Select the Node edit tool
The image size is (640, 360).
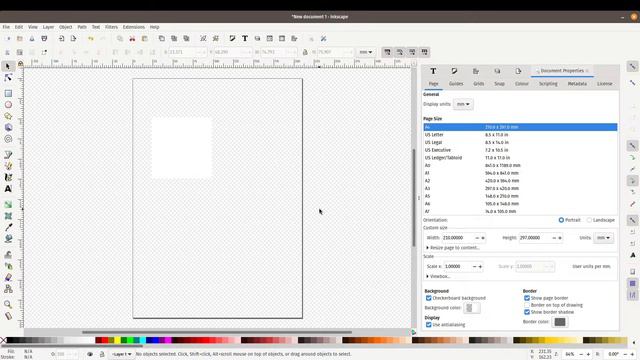point(8,78)
